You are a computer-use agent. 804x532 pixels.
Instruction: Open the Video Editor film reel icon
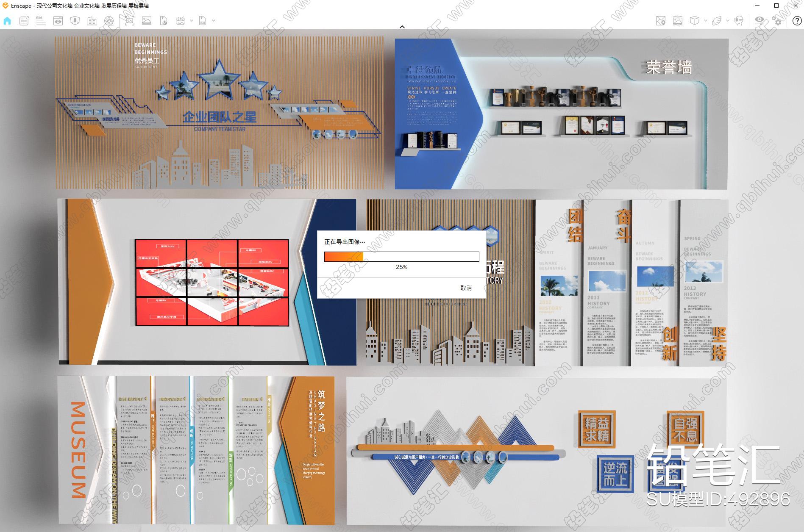[109, 20]
